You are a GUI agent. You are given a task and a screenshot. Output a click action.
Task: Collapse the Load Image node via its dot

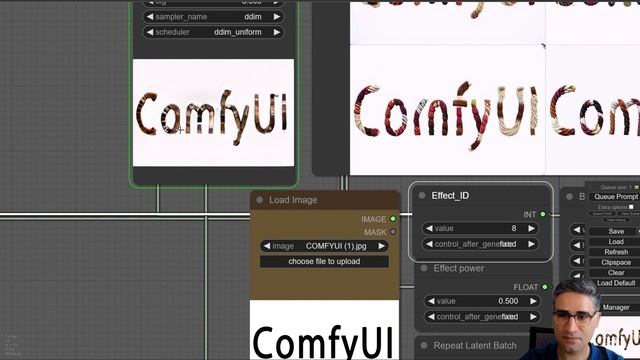coord(260,200)
